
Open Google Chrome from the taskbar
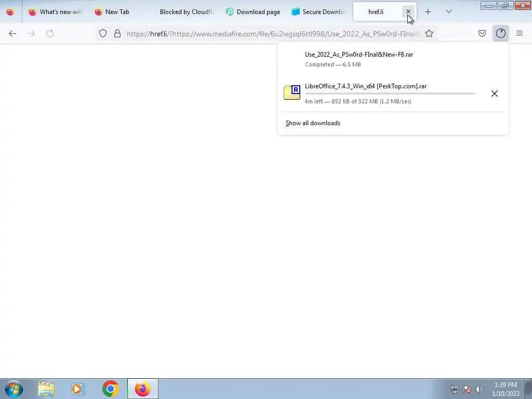pyautogui.click(x=110, y=389)
